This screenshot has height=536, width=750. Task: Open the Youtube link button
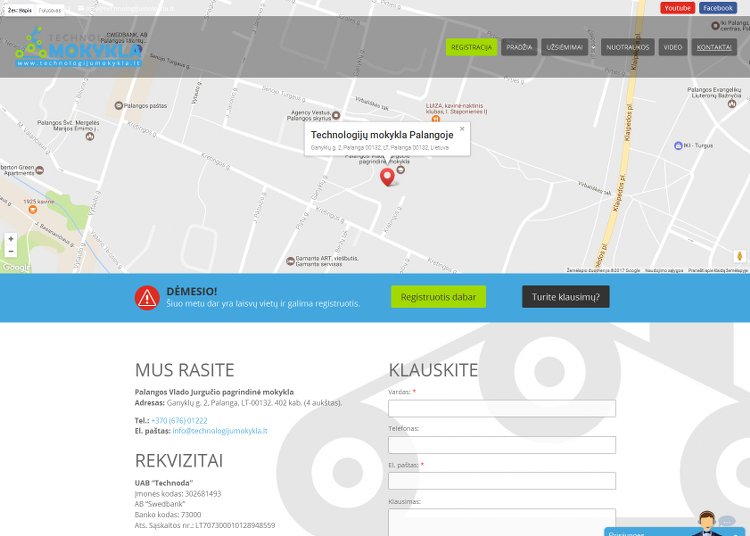tap(677, 8)
